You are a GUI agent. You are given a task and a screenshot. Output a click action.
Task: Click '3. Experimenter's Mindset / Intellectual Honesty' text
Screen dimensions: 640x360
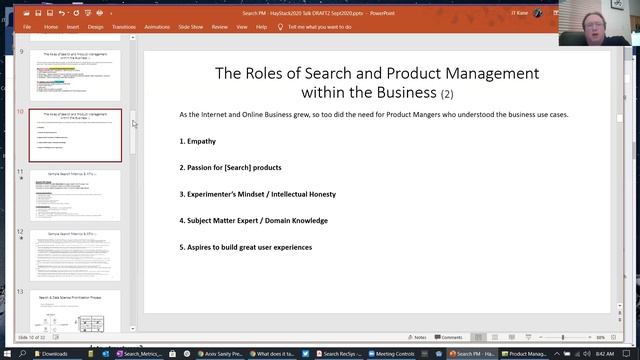258,194
